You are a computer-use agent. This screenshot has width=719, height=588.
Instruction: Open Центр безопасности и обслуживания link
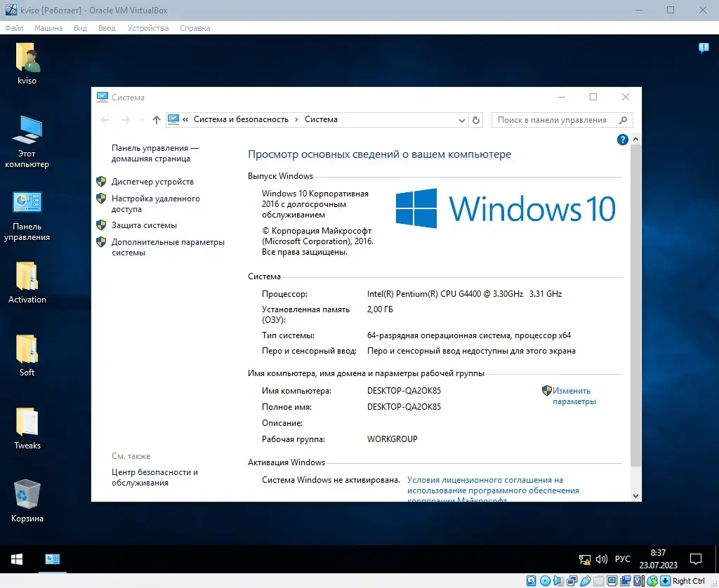[x=155, y=477]
